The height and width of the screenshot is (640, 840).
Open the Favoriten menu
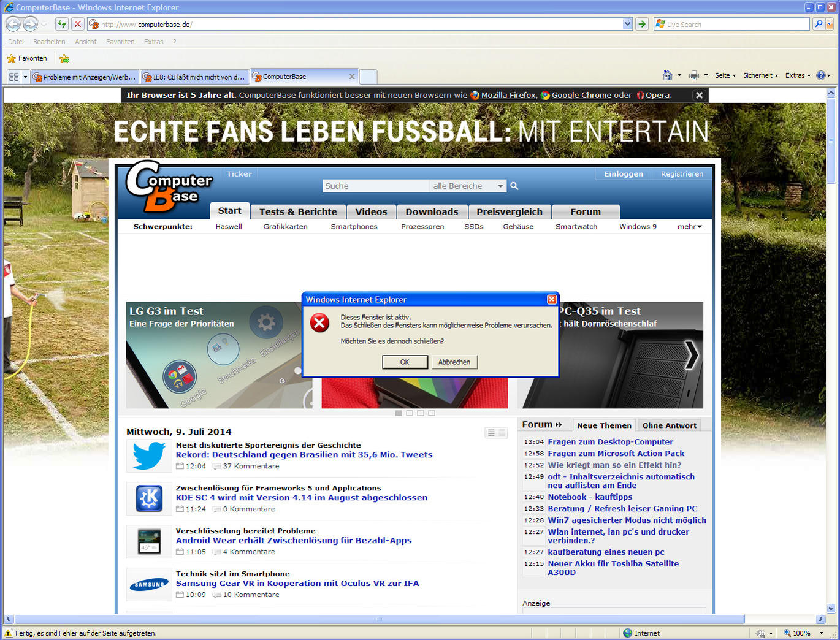tap(120, 42)
